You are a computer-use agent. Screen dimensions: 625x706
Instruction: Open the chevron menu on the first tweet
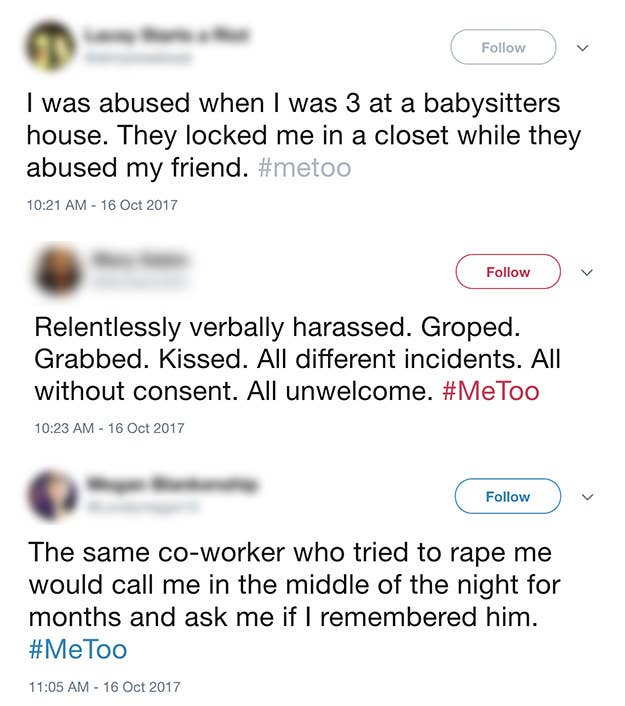[583, 48]
